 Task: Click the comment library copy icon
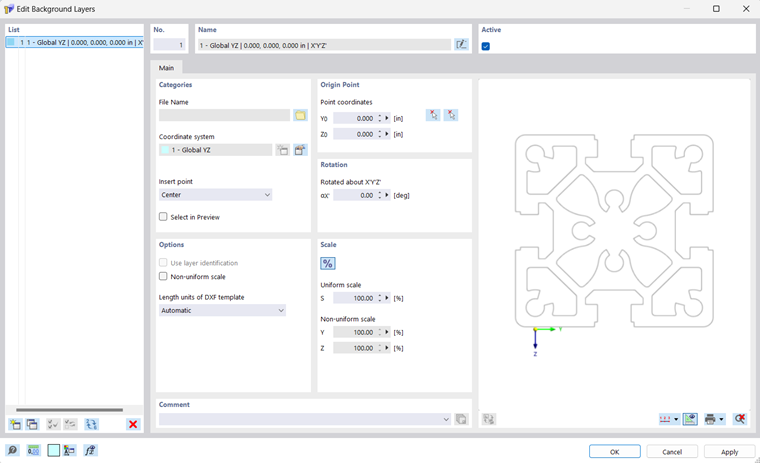coord(461,419)
